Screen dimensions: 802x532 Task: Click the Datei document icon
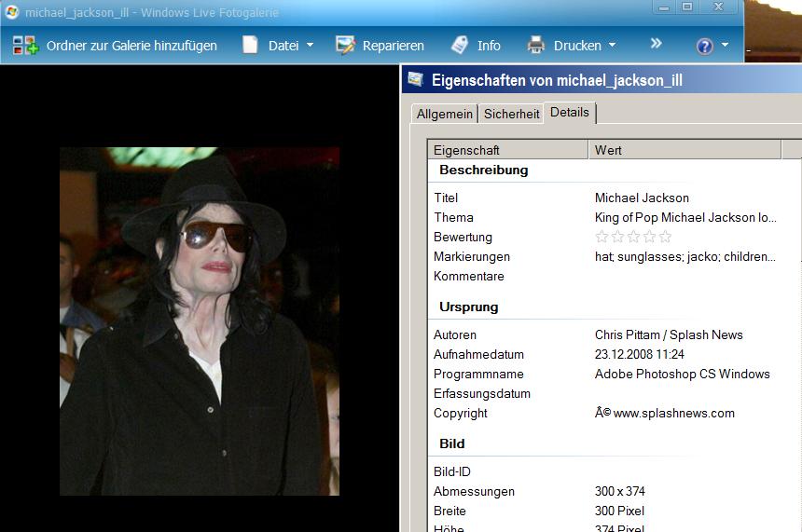(x=250, y=45)
